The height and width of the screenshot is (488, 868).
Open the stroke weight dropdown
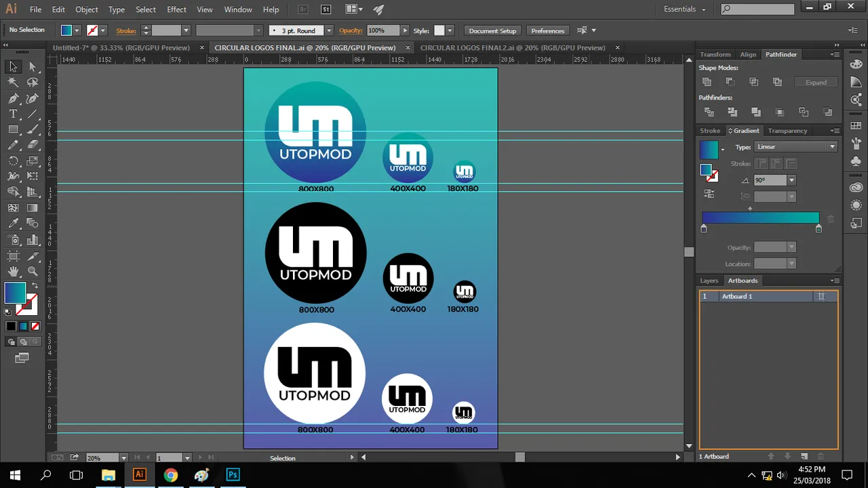(x=185, y=30)
